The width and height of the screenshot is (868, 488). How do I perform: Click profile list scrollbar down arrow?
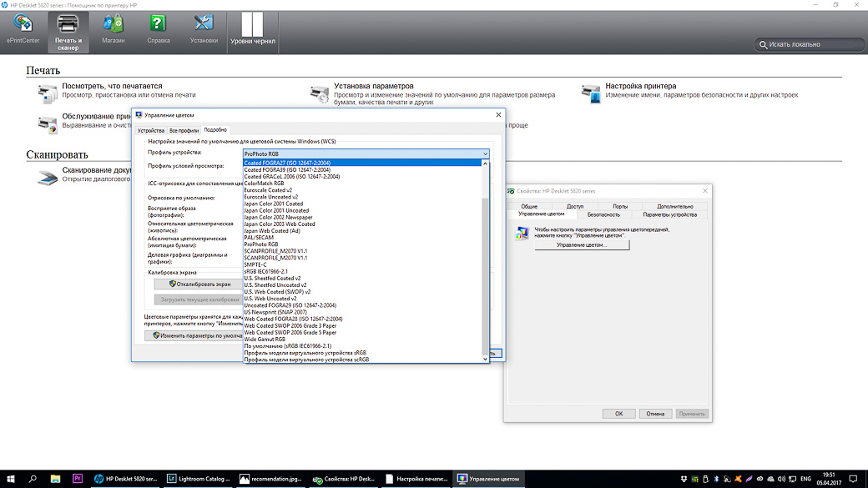[x=486, y=359]
